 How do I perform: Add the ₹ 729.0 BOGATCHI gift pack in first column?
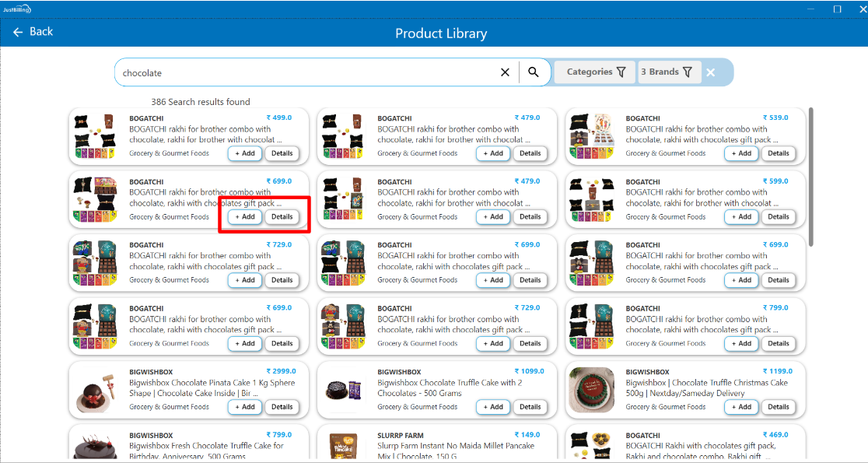245,280
